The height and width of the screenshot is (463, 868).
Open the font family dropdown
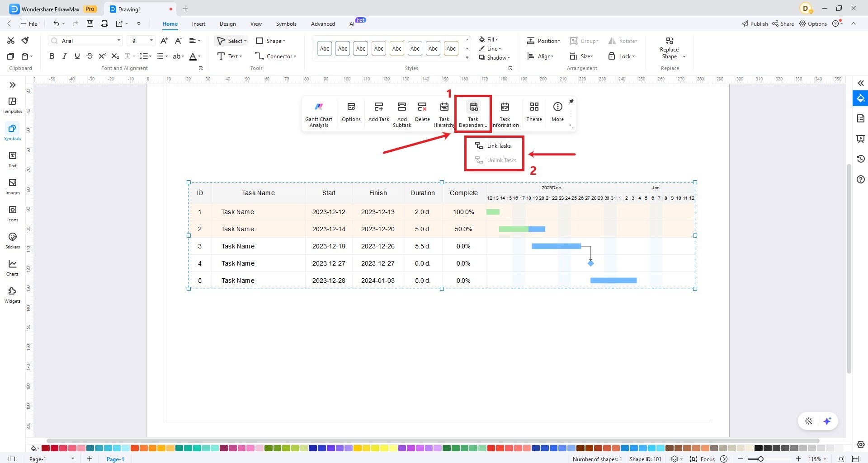coord(118,41)
